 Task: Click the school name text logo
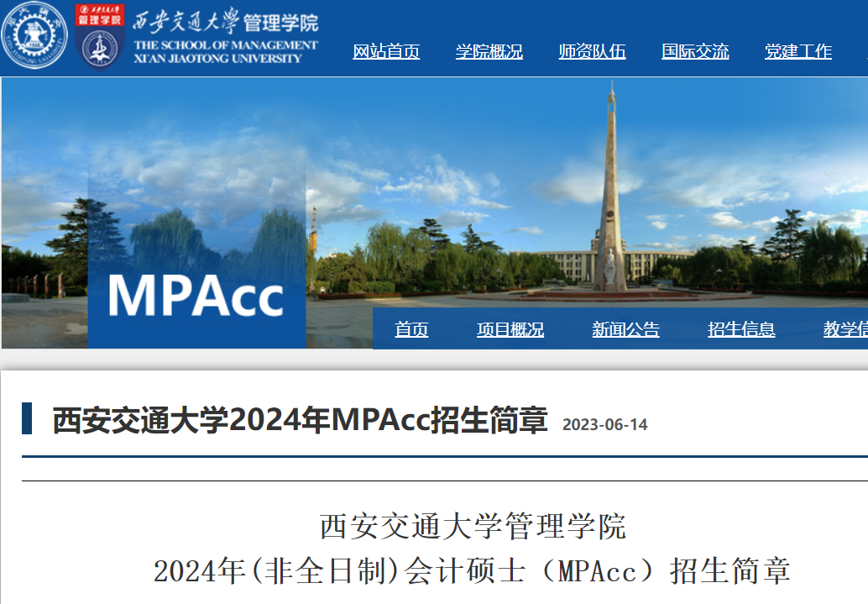(x=225, y=36)
